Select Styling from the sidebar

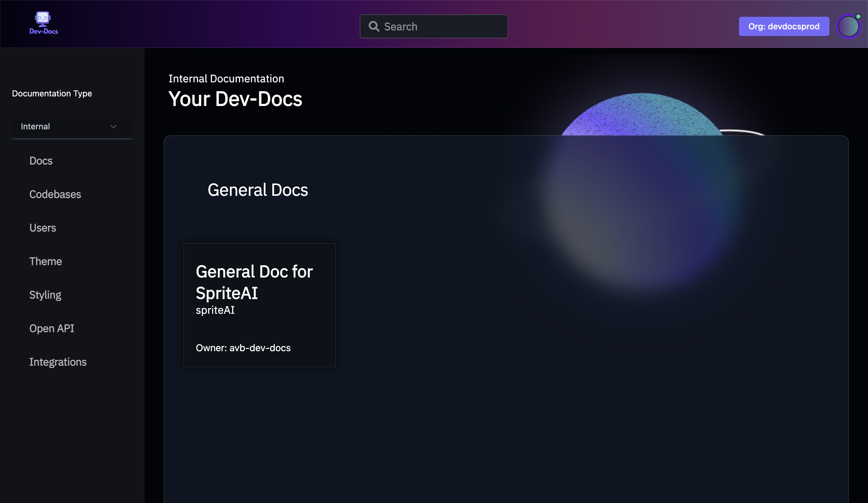pyautogui.click(x=45, y=295)
